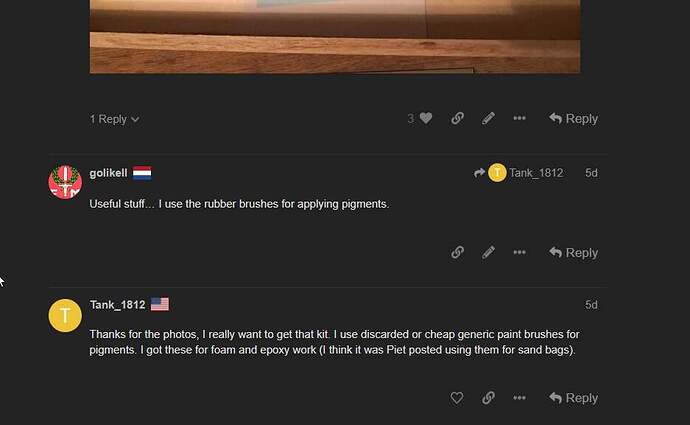The height and width of the screenshot is (425, 690).
Task: Reply to the photo post
Action: coord(573,119)
